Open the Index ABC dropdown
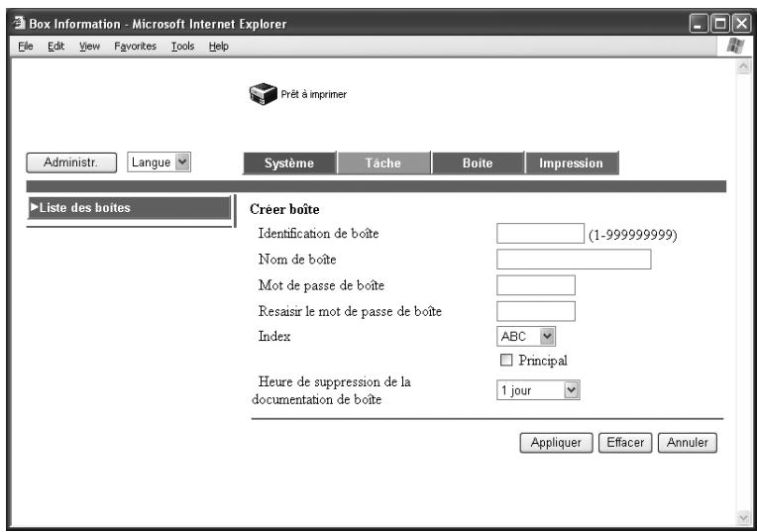The width and height of the screenshot is (757, 532). (526, 337)
